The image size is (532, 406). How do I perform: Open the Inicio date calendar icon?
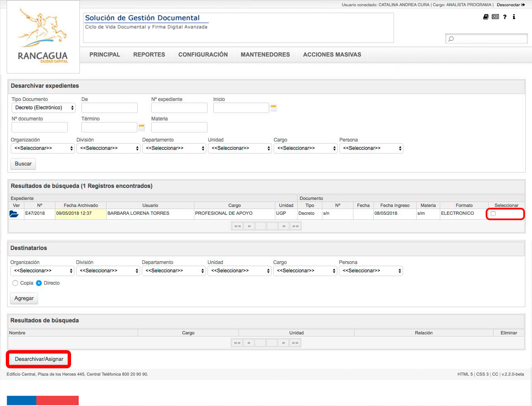(x=273, y=108)
